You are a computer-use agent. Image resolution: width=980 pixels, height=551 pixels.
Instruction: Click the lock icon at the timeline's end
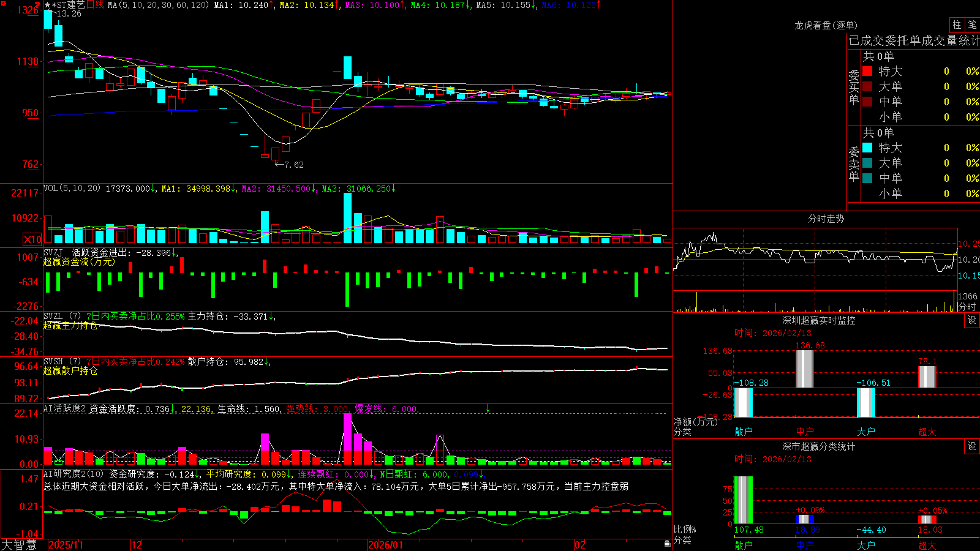pos(667,544)
